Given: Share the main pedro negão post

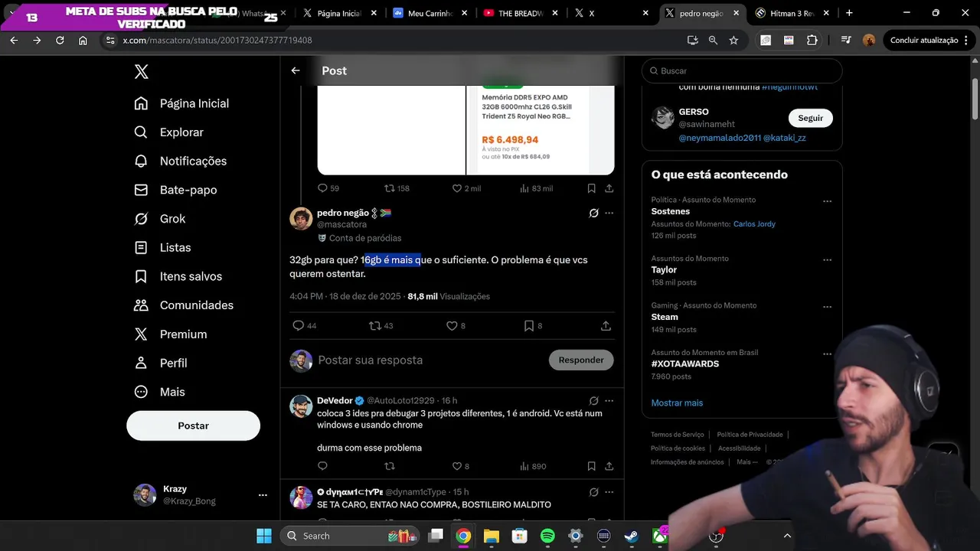Looking at the screenshot, I should pyautogui.click(x=606, y=325).
